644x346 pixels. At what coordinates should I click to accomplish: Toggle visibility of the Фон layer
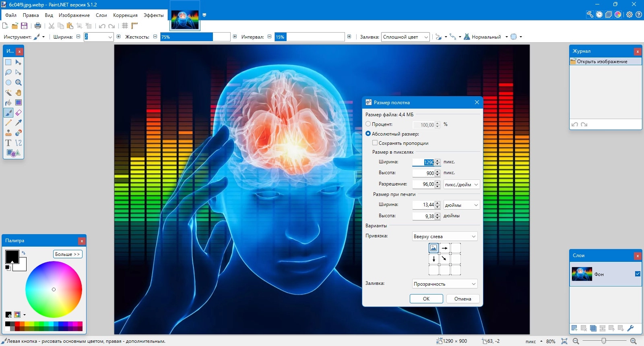(x=638, y=274)
